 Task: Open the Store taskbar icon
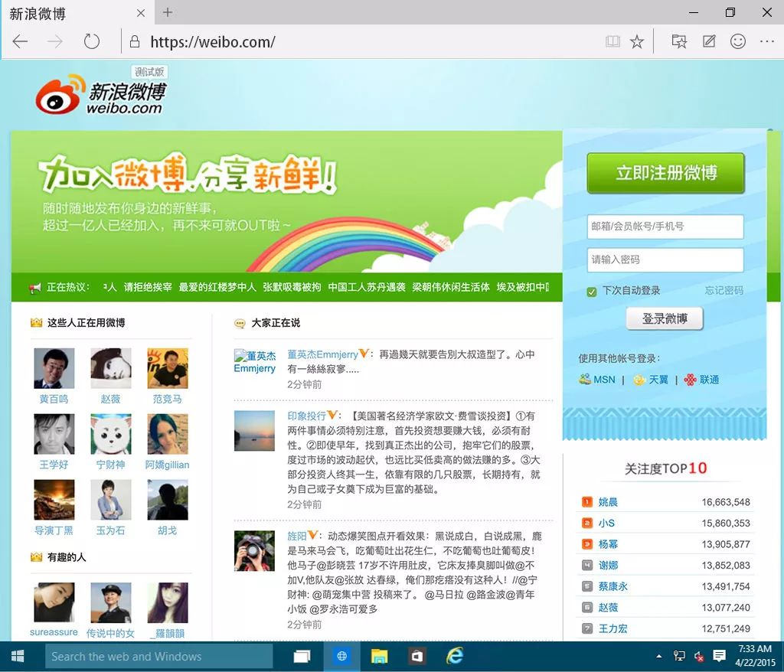417,657
